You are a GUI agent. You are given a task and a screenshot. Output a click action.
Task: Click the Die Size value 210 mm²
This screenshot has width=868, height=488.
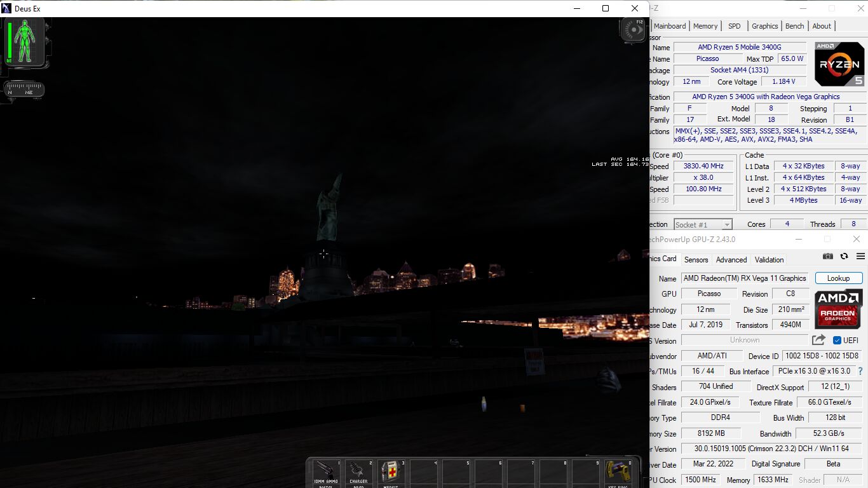pyautogui.click(x=790, y=309)
